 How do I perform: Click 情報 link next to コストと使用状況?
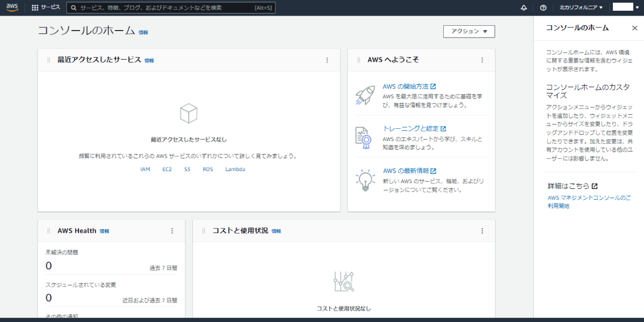point(276,231)
